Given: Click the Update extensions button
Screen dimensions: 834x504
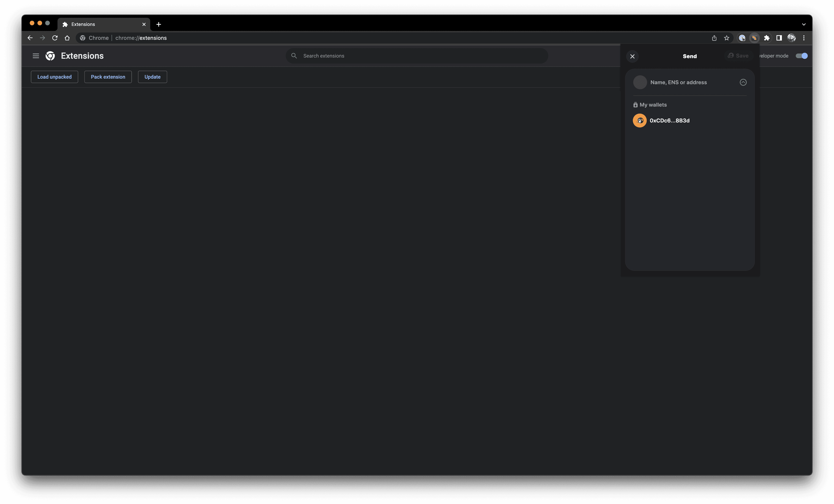Looking at the screenshot, I should pos(152,77).
